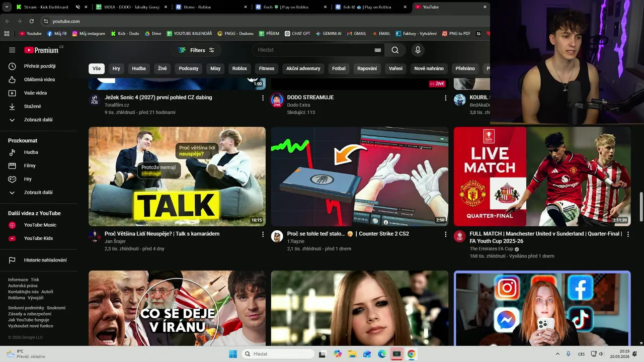Switch to the Home - Roblox tab

pos(212,7)
